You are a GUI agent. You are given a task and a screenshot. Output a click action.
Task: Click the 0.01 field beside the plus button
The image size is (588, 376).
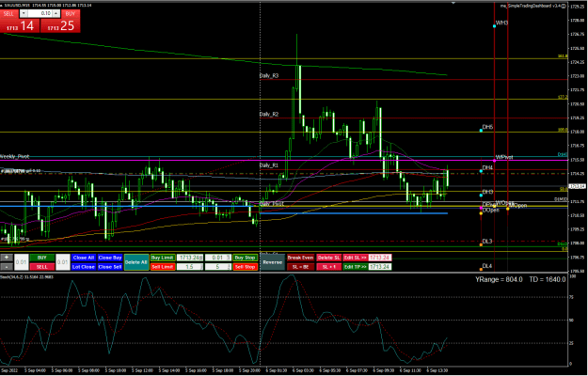tap(22, 262)
